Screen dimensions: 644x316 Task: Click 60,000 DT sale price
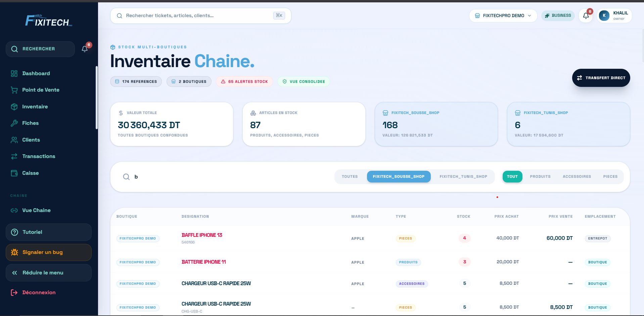click(x=560, y=238)
